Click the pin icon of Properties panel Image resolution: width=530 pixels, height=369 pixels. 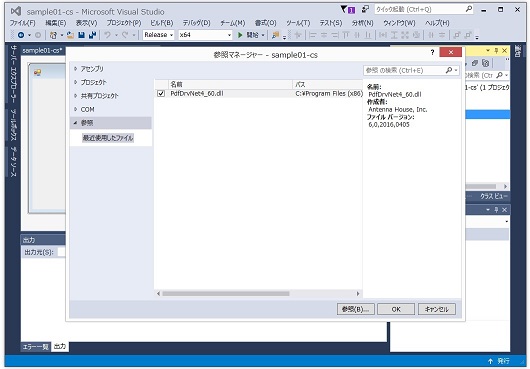click(496, 210)
